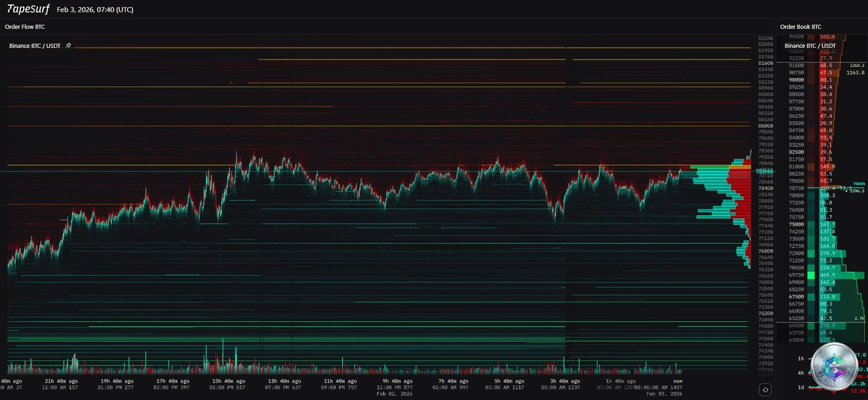Click the '13h 40m ago' time axis label

[x=284, y=381]
